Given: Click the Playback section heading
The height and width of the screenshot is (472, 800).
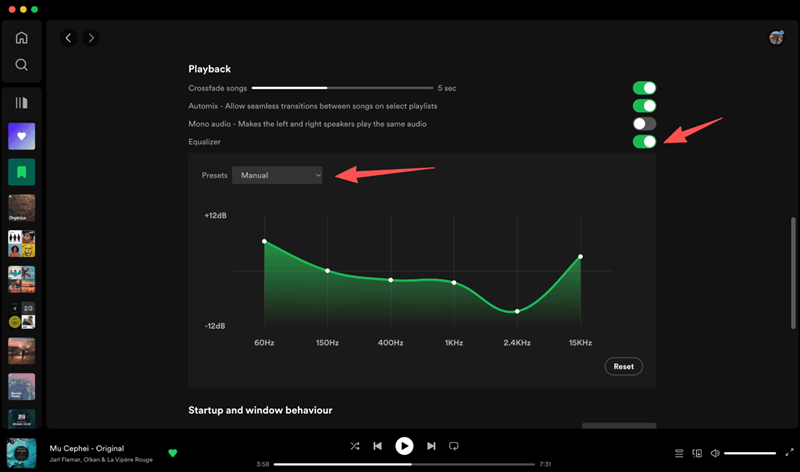Looking at the screenshot, I should pyautogui.click(x=209, y=69).
